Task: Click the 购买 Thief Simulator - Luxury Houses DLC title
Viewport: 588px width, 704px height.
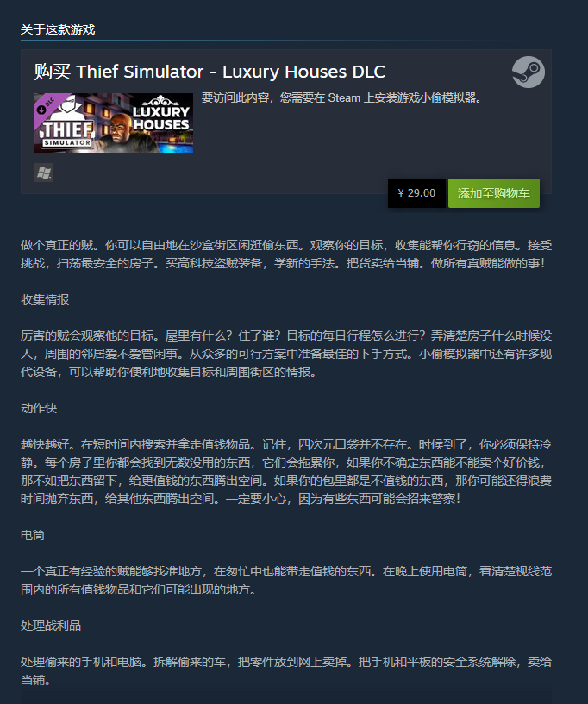Action: tap(210, 72)
